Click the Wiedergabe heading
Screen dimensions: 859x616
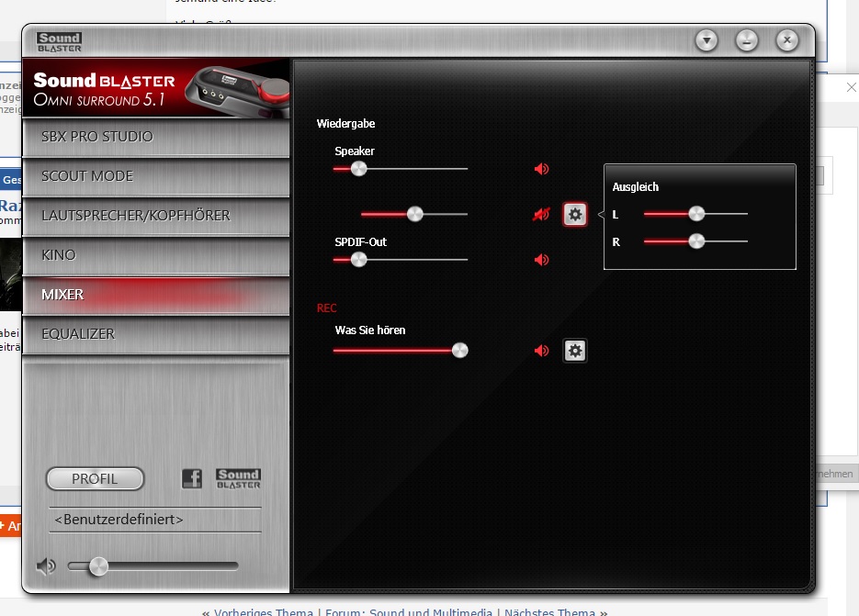click(x=345, y=124)
